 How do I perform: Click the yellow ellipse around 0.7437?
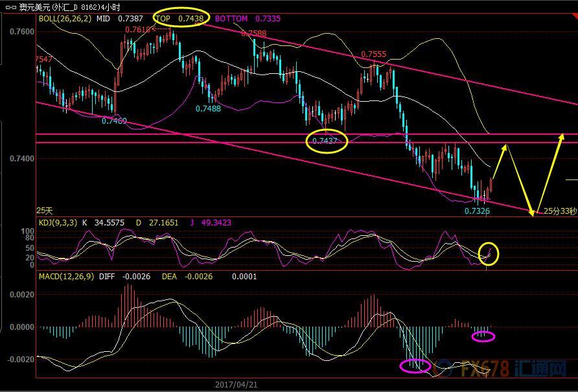[327, 141]
